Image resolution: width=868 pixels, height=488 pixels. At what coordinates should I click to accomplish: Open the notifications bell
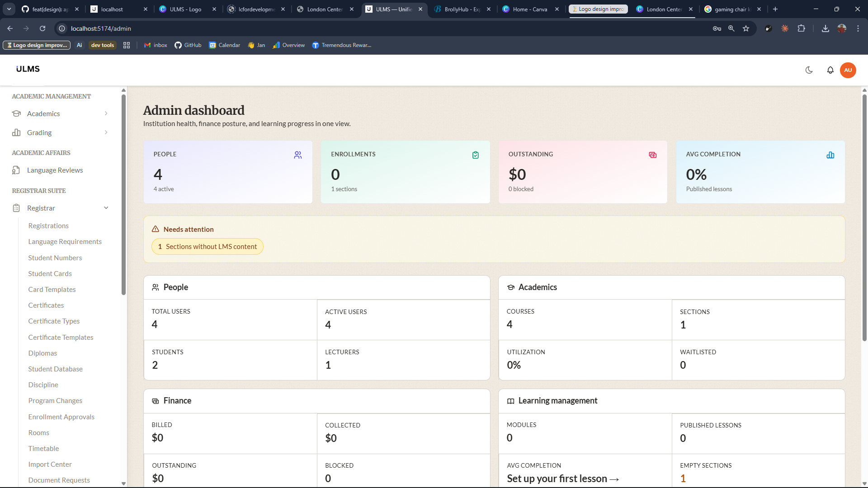click(x=830, y=70)
